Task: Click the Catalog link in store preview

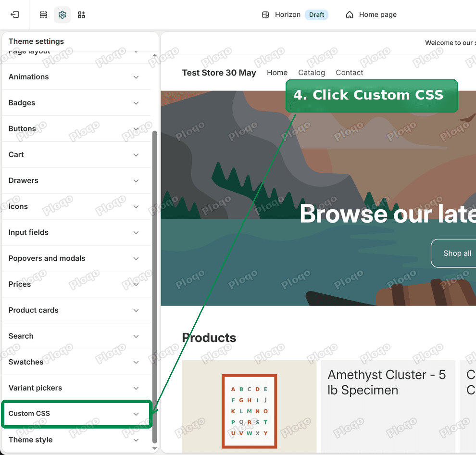Action: click(312, 73)
